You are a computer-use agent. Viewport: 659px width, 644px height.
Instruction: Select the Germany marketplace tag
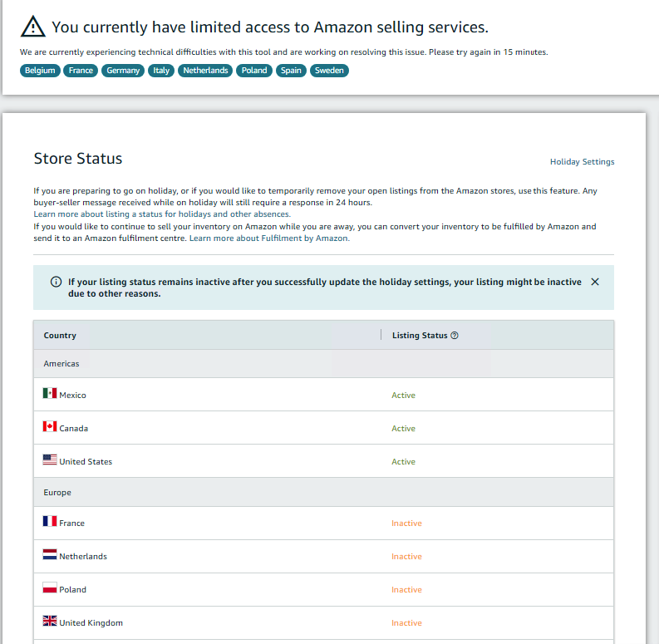coord(123,70)
